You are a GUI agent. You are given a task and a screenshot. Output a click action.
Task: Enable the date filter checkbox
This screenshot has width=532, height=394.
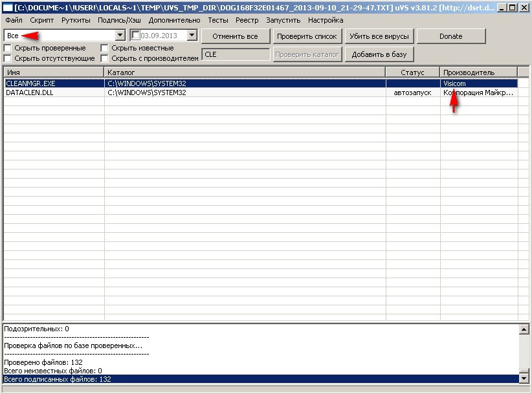pyautogui.click(x=136, y=36)
